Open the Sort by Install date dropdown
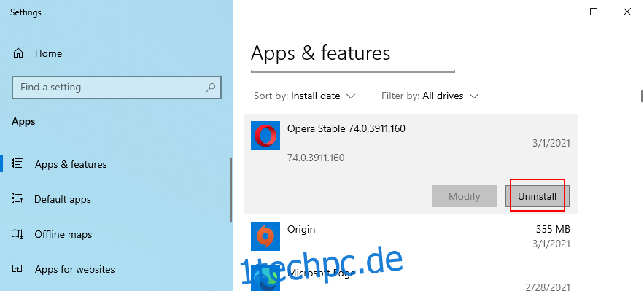This screenshot has height=291, width=644. (304, 96)
